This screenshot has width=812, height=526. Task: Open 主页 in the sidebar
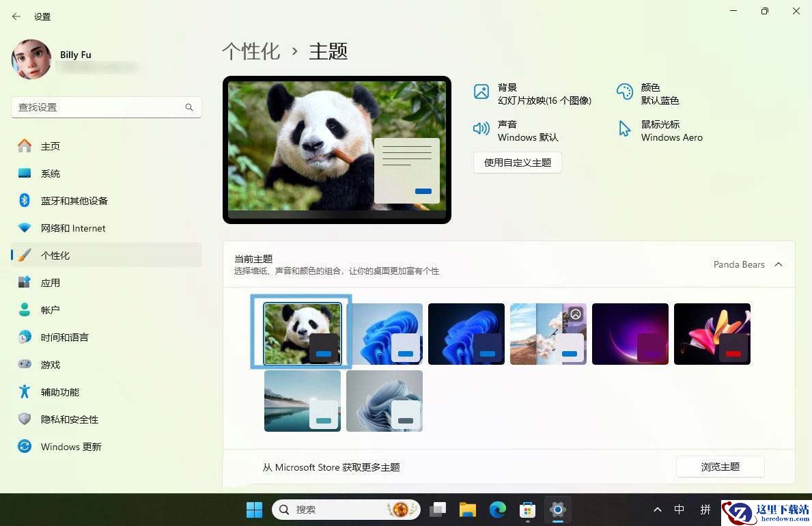[x=106, y=146]
